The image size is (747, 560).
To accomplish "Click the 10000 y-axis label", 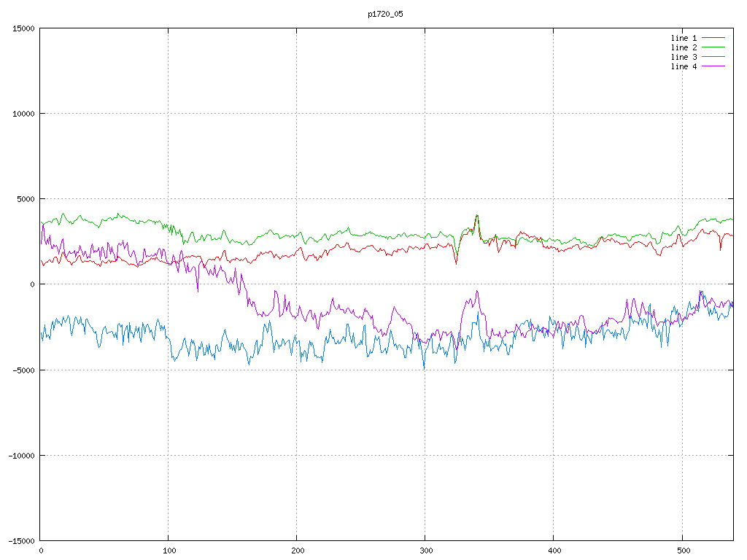I will click(x=23, y=114).
